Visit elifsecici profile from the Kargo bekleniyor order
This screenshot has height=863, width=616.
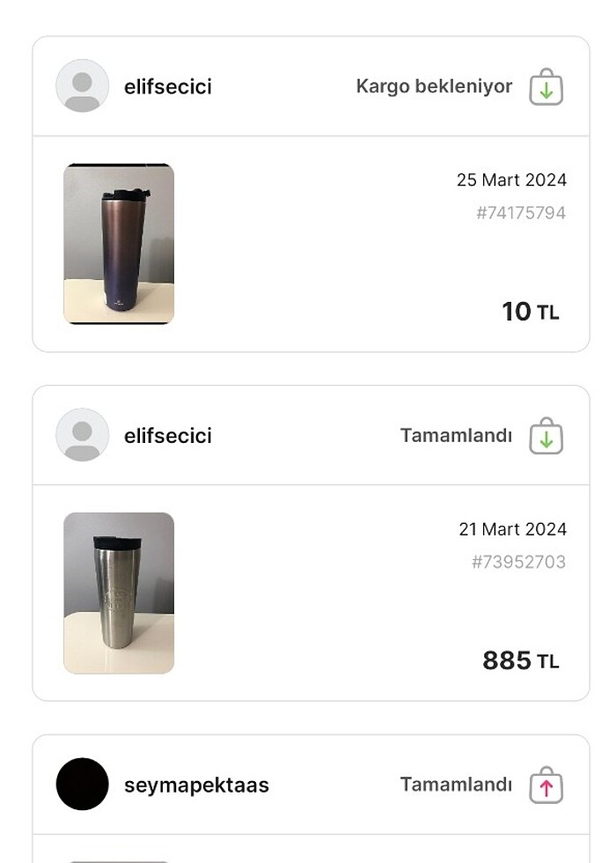[168, 86]
